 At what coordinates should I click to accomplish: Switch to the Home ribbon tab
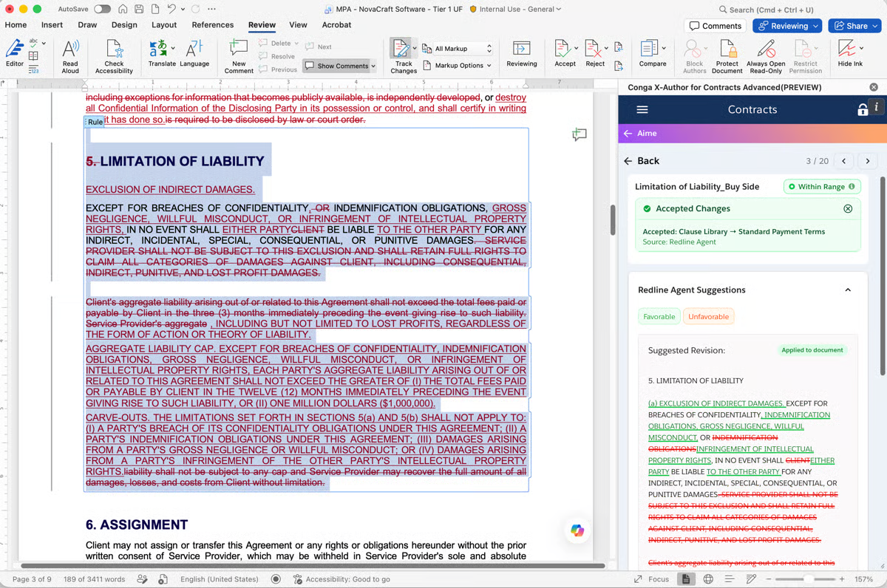click(16, 24)
